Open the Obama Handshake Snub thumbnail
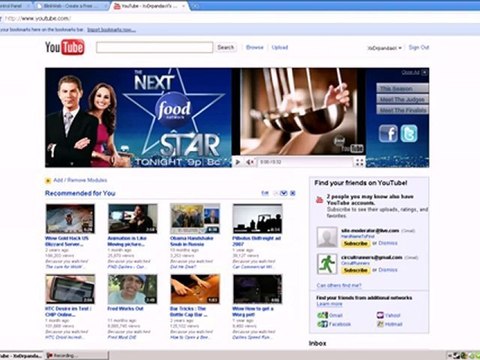The height and width of the screenshot is (360, 480). click(195, 219)
